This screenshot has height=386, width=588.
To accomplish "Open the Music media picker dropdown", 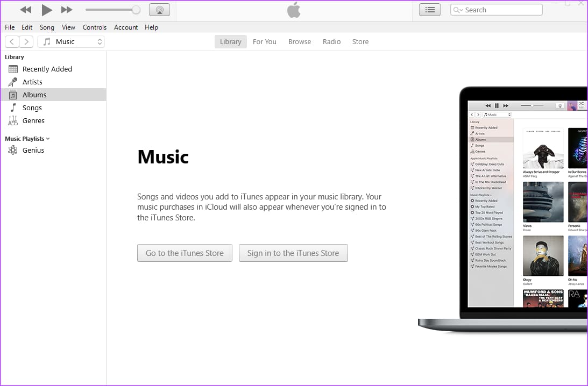I will (x=71, y=41).
